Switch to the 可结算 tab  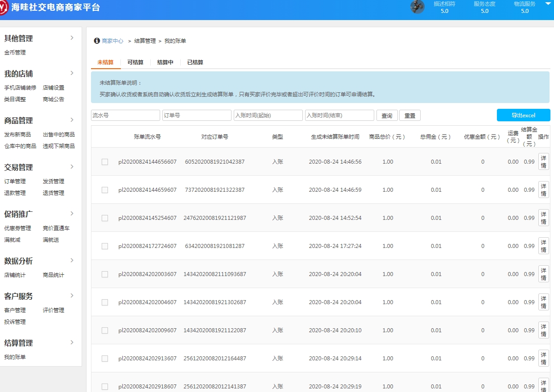pyautogui.click(x=135, y=62)
